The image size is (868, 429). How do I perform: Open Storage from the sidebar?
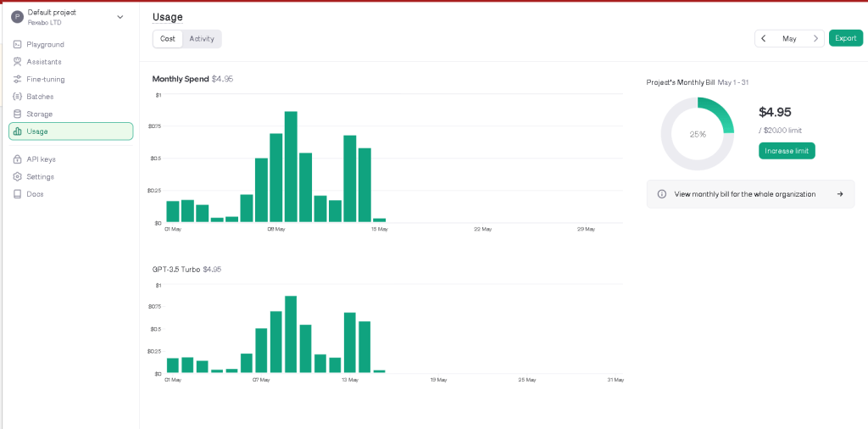[x=71, y=114]
